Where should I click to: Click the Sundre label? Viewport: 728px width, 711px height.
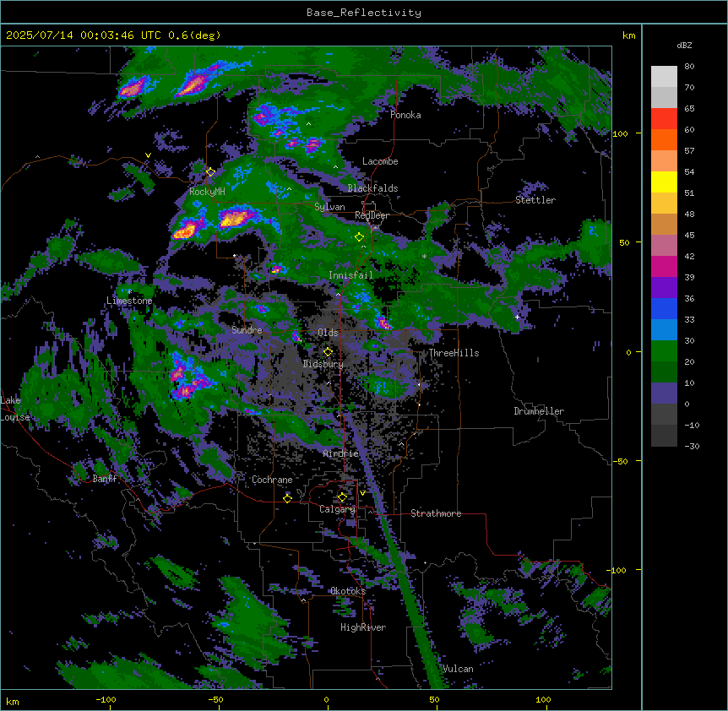pos(247,330)
